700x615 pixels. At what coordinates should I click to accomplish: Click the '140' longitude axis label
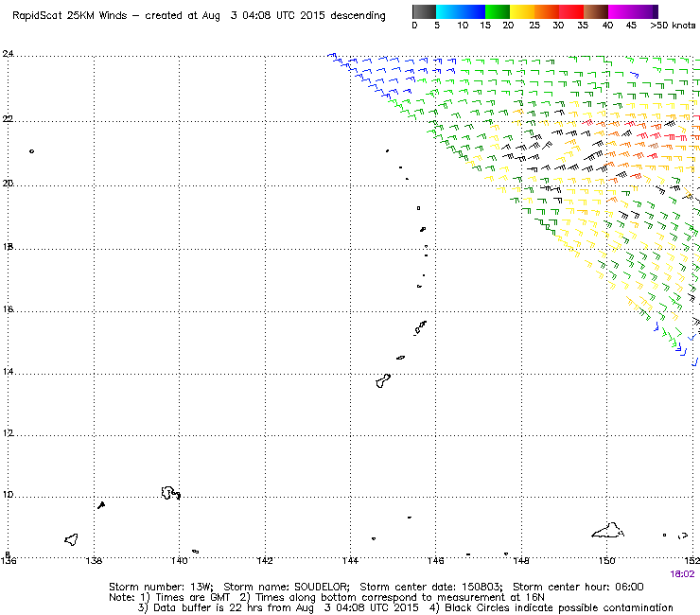coord(179,560)
